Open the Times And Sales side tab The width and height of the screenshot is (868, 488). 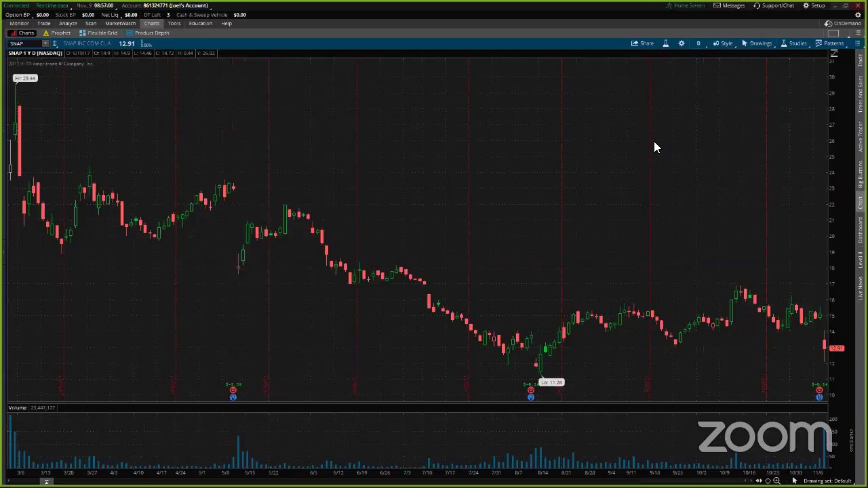tap(861, 94)
